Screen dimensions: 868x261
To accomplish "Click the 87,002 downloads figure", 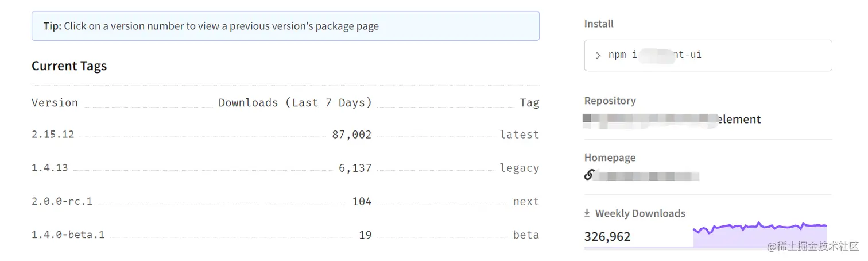I will (351, 135).
